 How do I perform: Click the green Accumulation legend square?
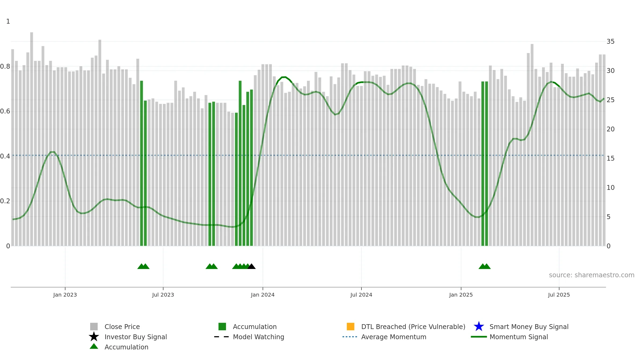click(222, 327)
